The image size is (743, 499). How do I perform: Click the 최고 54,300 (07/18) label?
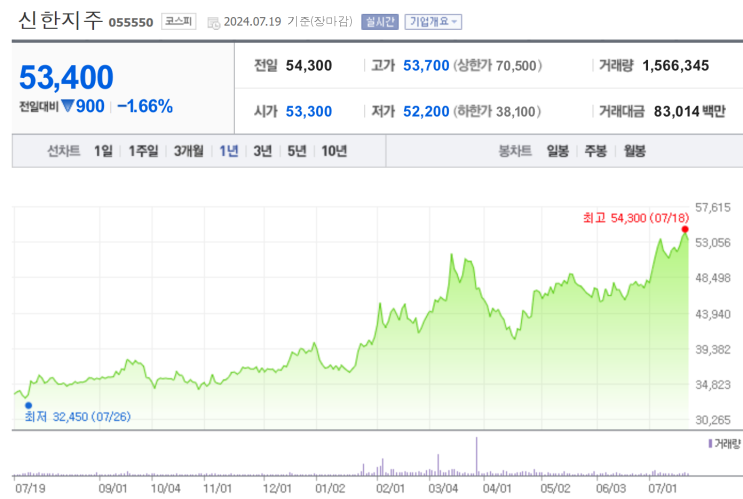[635, 218]
